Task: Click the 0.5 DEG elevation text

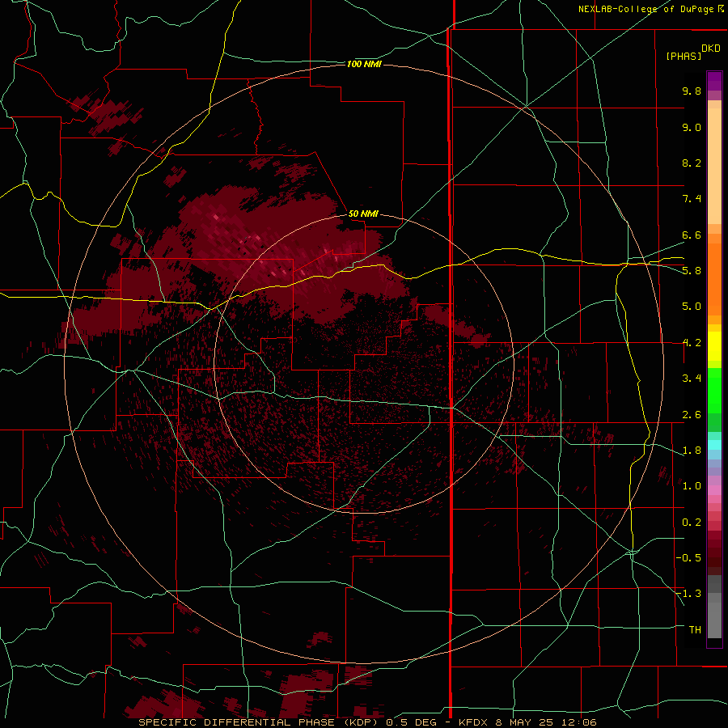Action: pyautogui.click(x=413, y=722)
